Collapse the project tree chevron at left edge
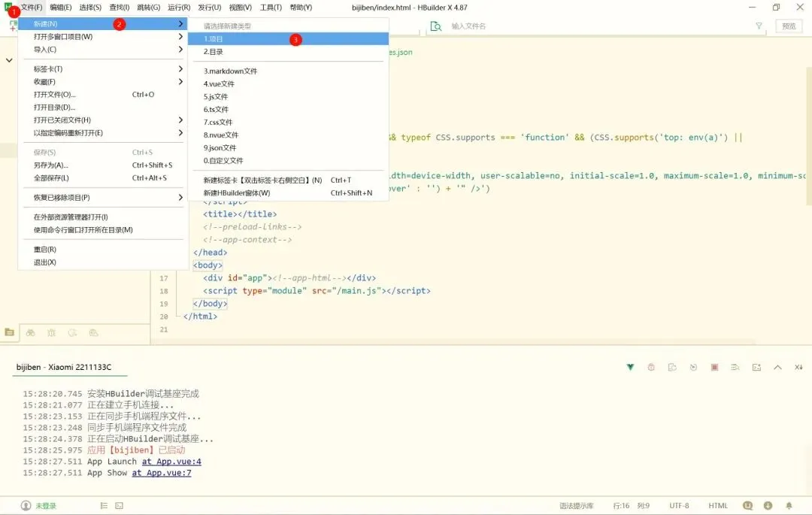This screenshot has width=812, height=515. [x=9, y=61]
